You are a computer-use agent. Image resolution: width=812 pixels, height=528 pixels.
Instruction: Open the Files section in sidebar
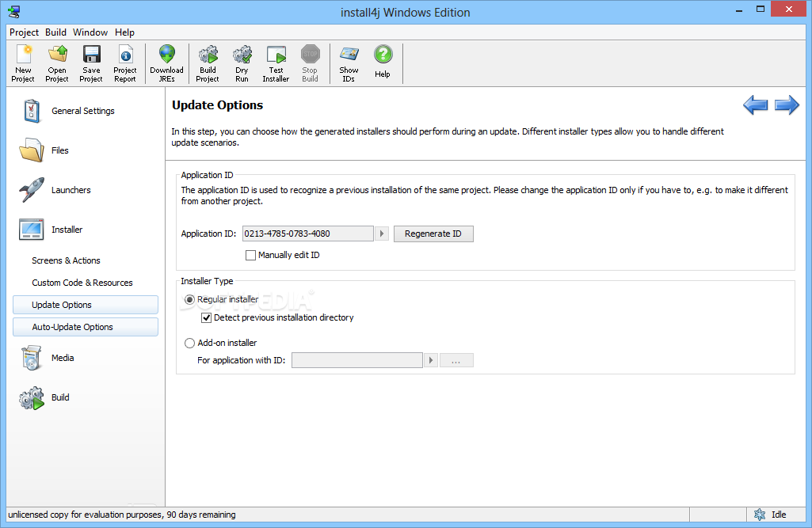44,150
